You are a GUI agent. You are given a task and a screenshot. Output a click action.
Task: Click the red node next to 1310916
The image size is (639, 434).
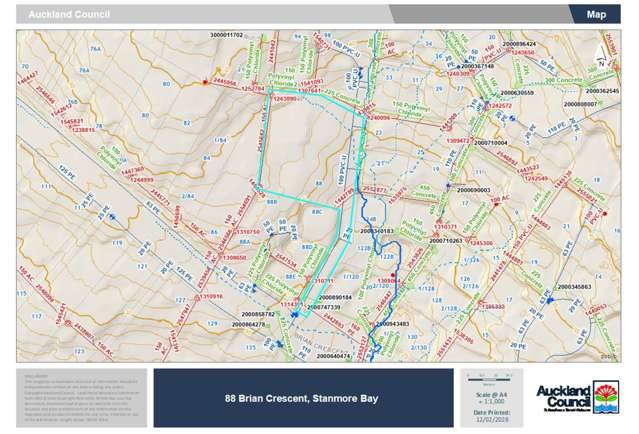tap(198, 297)
